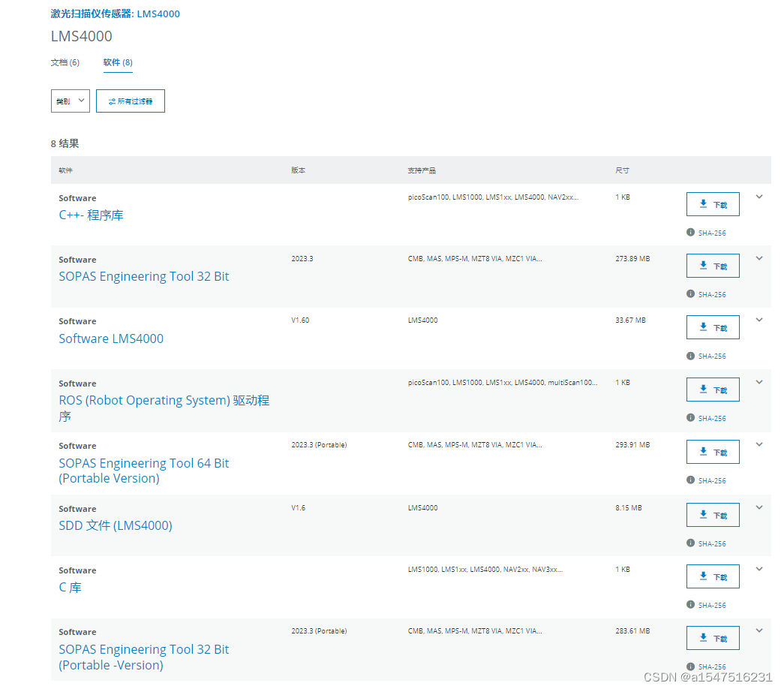Download the C 库 library
The height and width of the screenshot is (689, 784).
(x=713, y=576)
